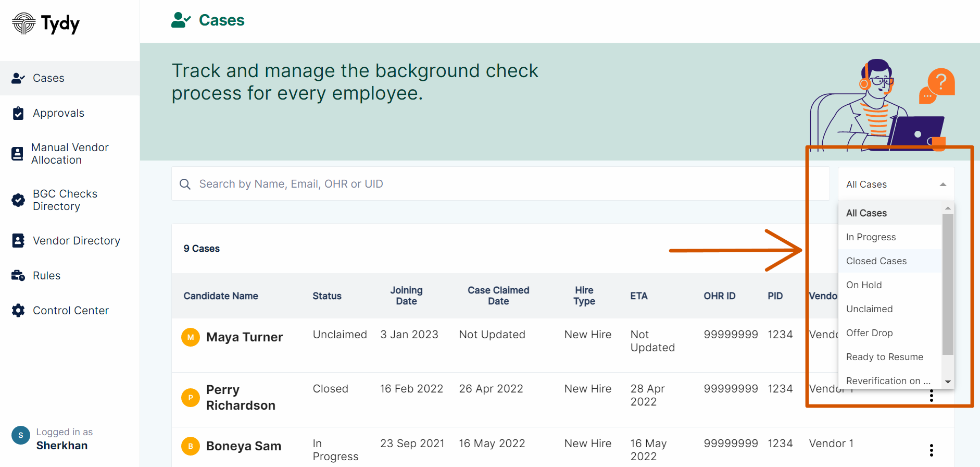The width and height of the screenshot is (980, 467).
Task: Open three-dot menu for Boneya Sam
Action: click(x=931, y=450)
